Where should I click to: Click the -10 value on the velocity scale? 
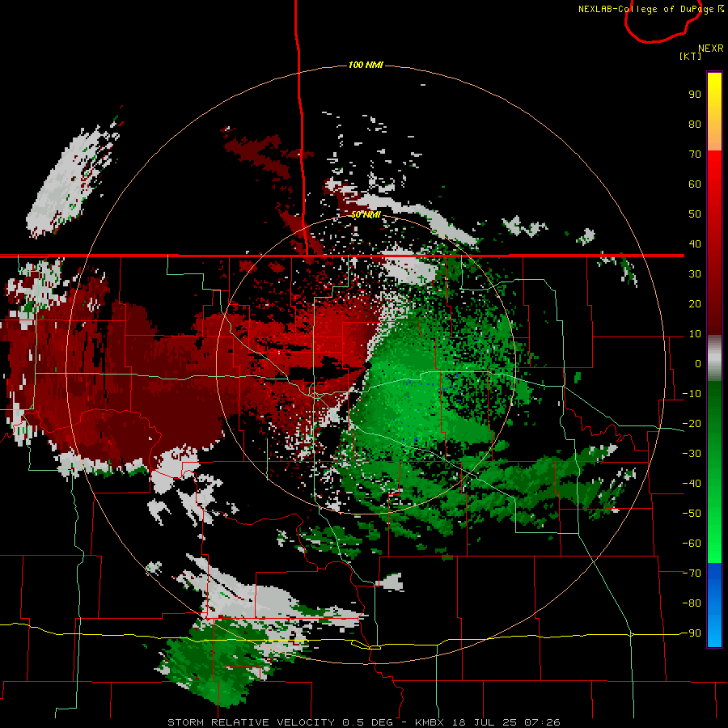pos(692,394)
